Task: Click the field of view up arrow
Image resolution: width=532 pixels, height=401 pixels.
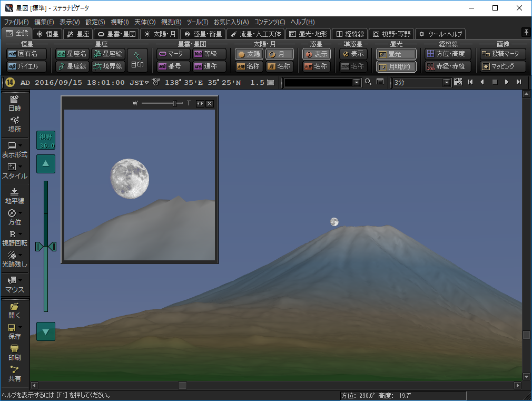Action: click(46, 164)
